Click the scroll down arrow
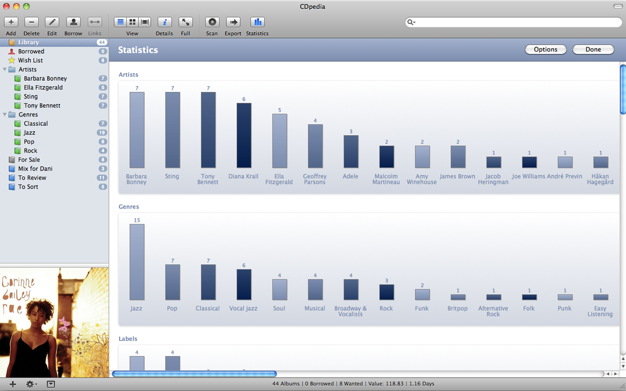Viewport: 626px width, 391px height. pos(623,366)
